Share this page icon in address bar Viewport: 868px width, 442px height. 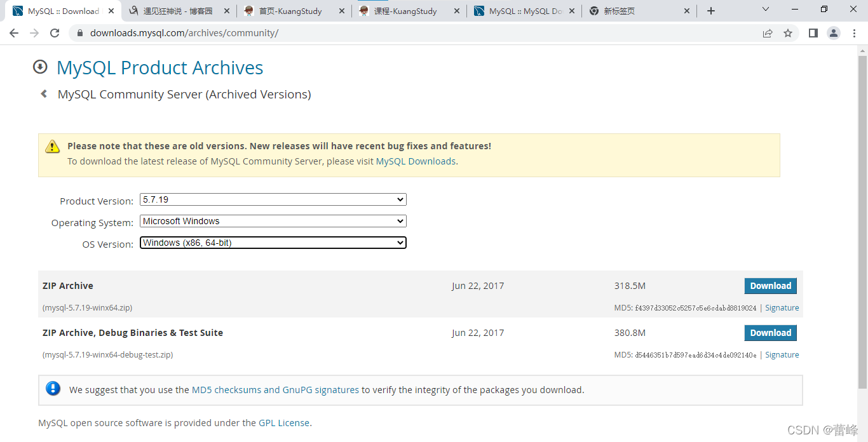click(768, 33)
